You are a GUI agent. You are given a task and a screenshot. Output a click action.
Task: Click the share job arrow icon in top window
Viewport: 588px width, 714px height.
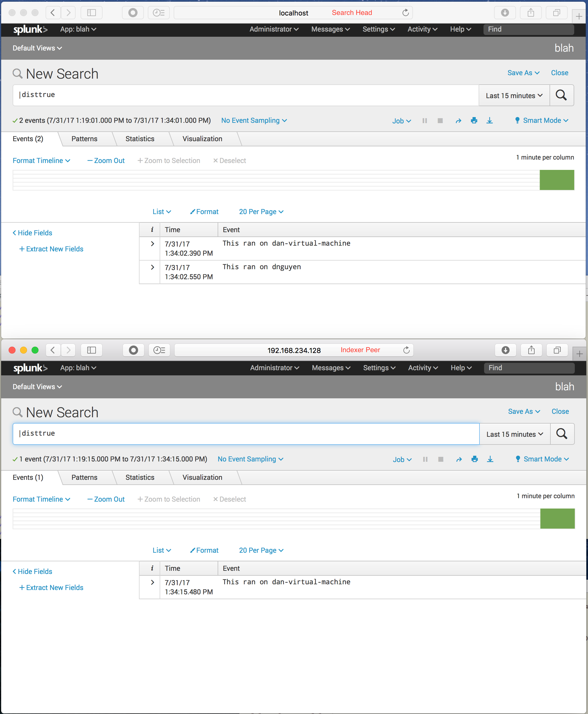tap(458, 121)
